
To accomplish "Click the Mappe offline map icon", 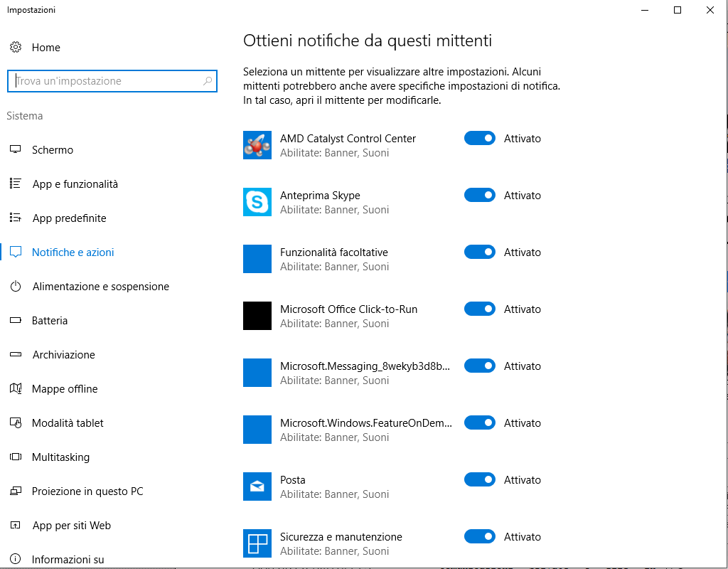I will pos(16,388).
